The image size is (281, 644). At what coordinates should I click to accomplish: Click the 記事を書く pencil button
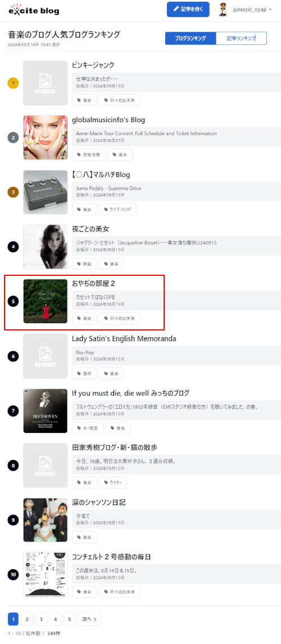(x=188, y=10)
